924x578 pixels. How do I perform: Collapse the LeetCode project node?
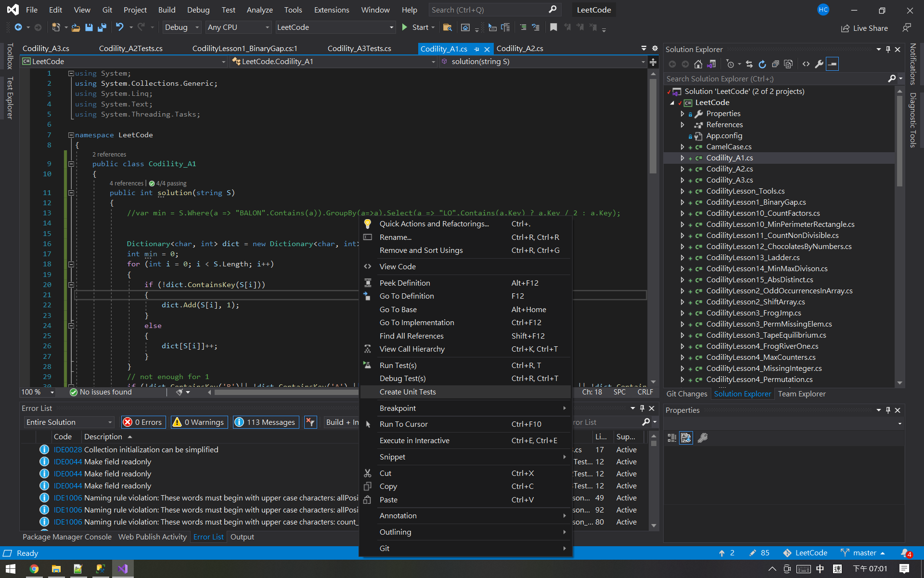pos(672,103)
